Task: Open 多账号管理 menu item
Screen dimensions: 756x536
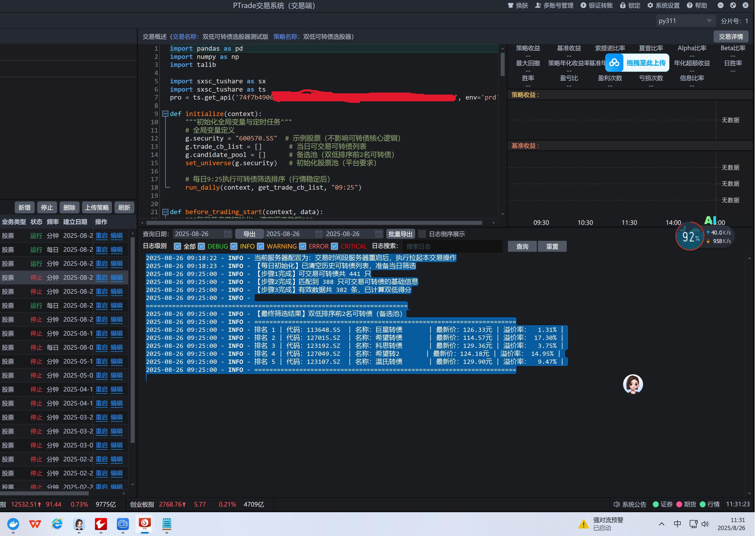Action: click(555, 5)
